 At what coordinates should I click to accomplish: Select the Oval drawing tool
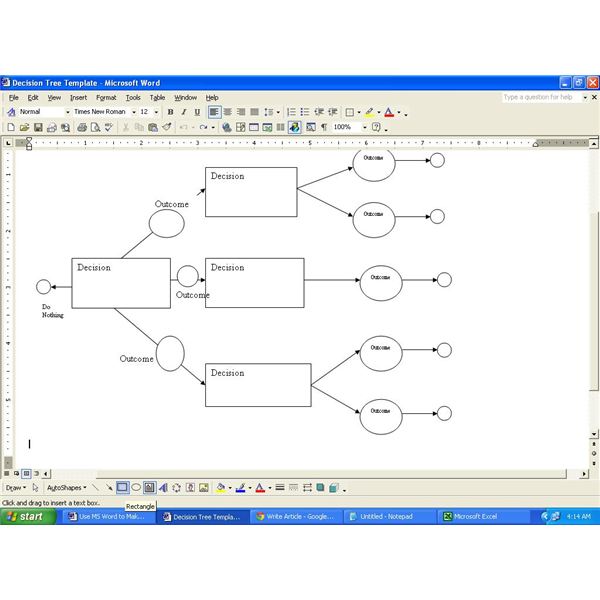click(136, 488)
